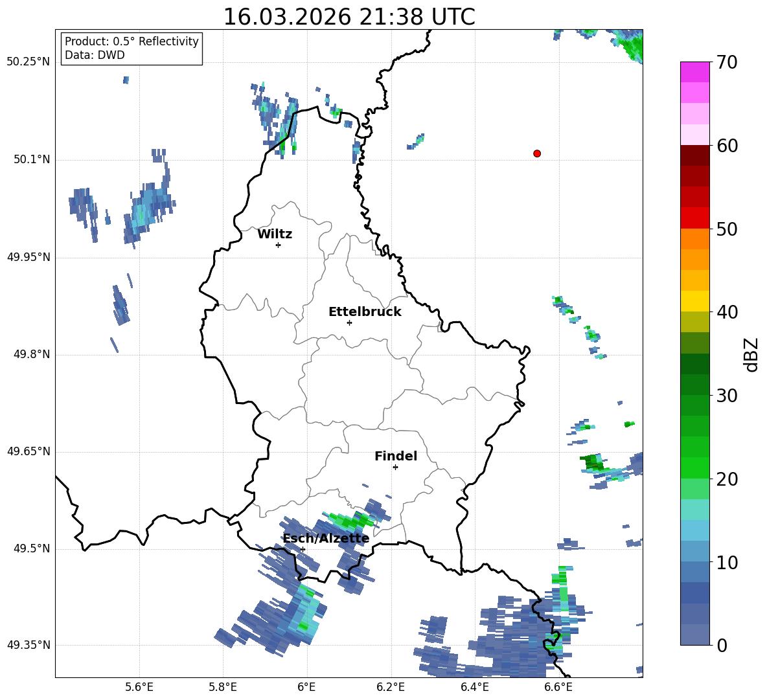Click the 49.35°N latitude label
This screenshot has width=767, height=700.
pyautogui.click(x=28, y=645)
